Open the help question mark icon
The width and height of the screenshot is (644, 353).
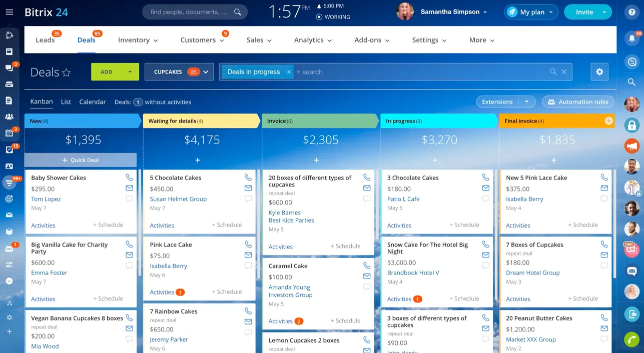click(x=631, y=12)
